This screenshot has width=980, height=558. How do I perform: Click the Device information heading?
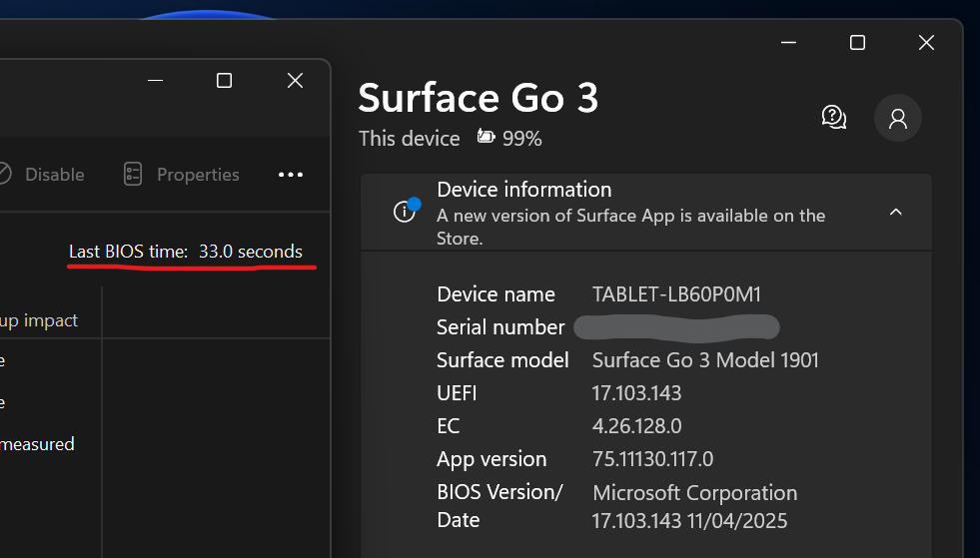point(523,190)
